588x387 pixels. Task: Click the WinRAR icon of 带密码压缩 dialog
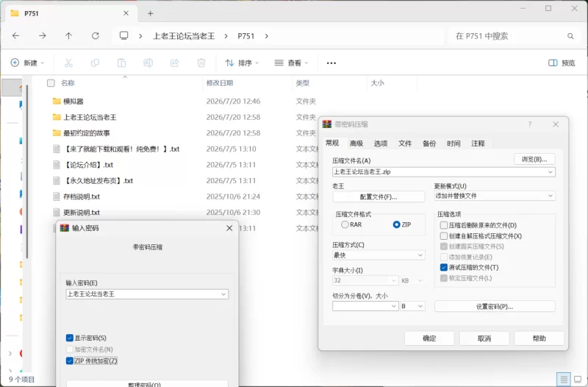point(327,124)
